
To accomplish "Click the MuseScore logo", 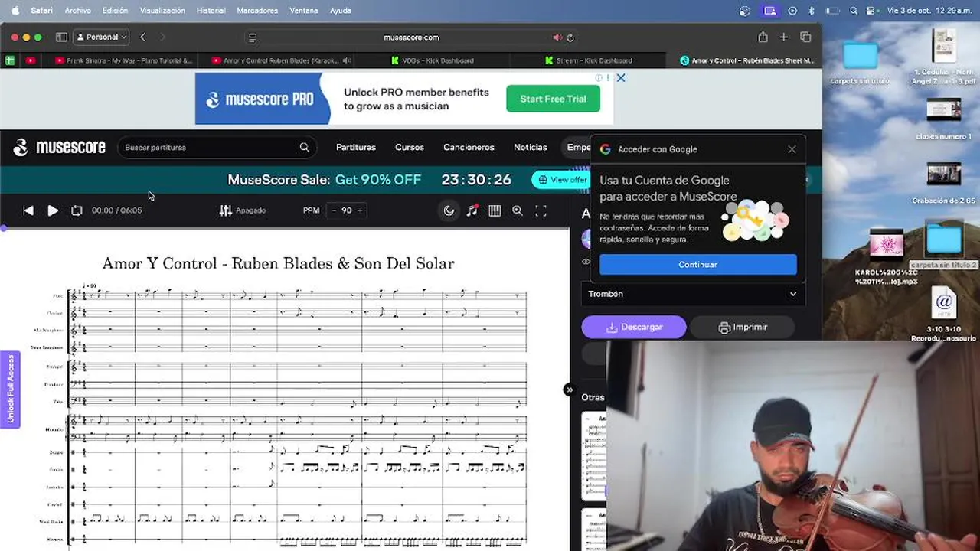I will (x=60, y=147).
